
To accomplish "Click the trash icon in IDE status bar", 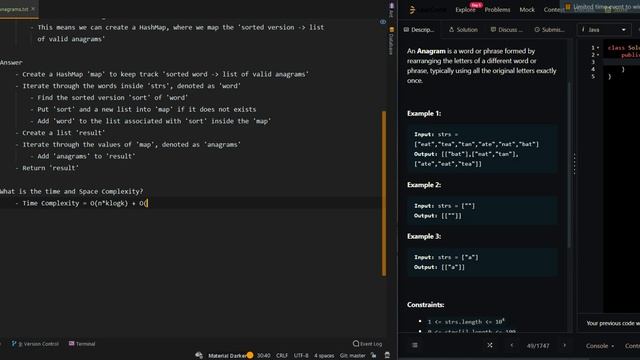I will [387, 356].
